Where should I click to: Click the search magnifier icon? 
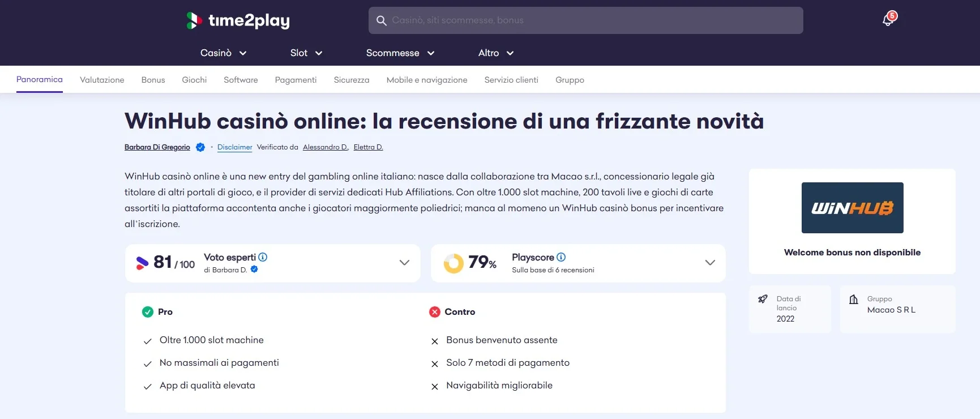382,20
